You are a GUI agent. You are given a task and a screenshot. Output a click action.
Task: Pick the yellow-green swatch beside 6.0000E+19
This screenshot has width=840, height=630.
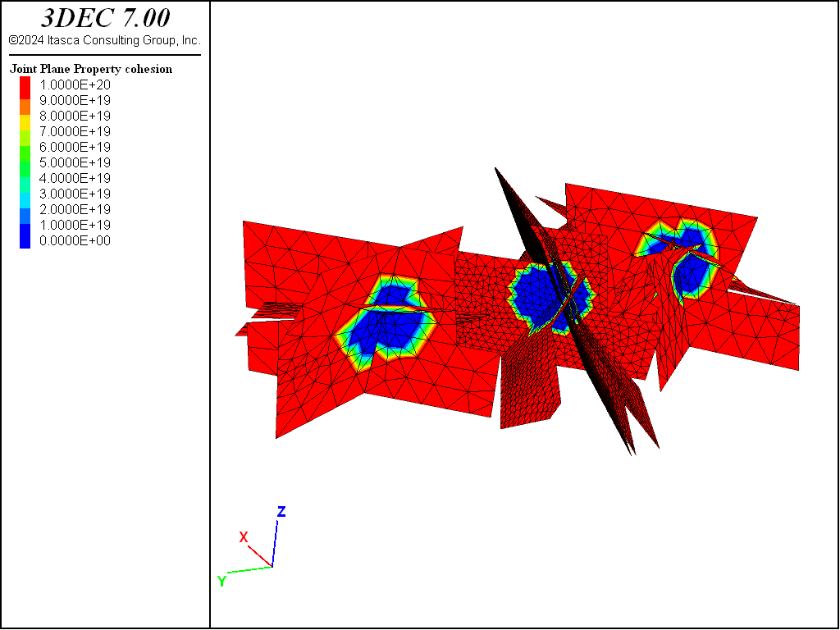tap(25, 138)
